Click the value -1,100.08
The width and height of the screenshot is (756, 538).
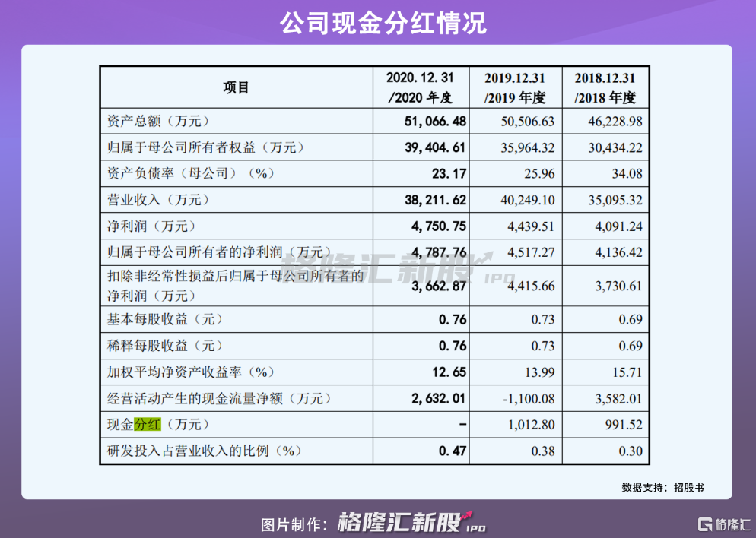tap(529, 398)
